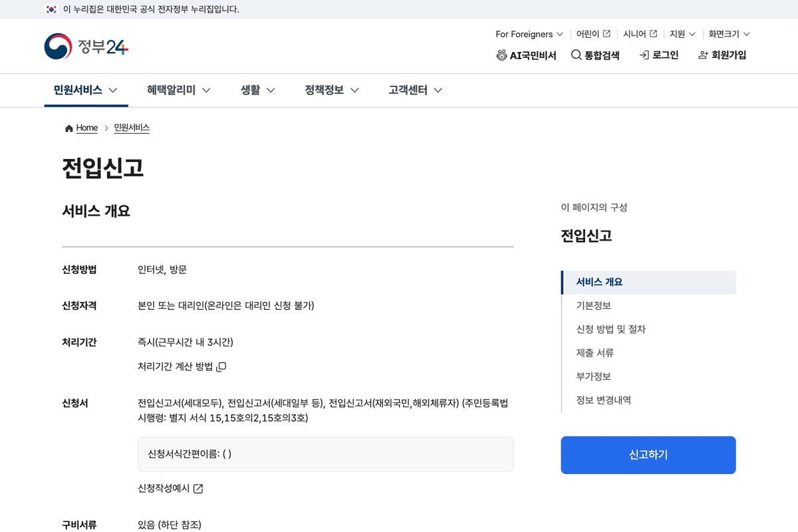Click the 처리기간 row label
Image resolution: width=798 pixels, height=532 pixels.
coord(79,342)
